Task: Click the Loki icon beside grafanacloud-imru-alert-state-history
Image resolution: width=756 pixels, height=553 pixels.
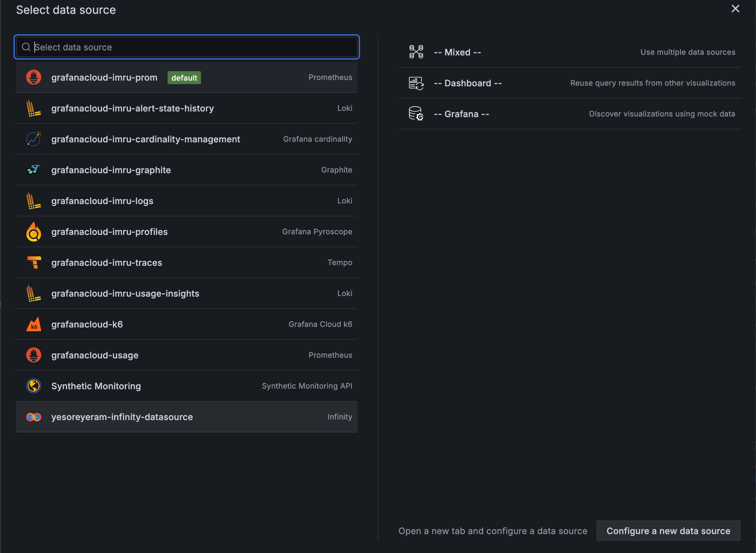Action: (33, 108)
